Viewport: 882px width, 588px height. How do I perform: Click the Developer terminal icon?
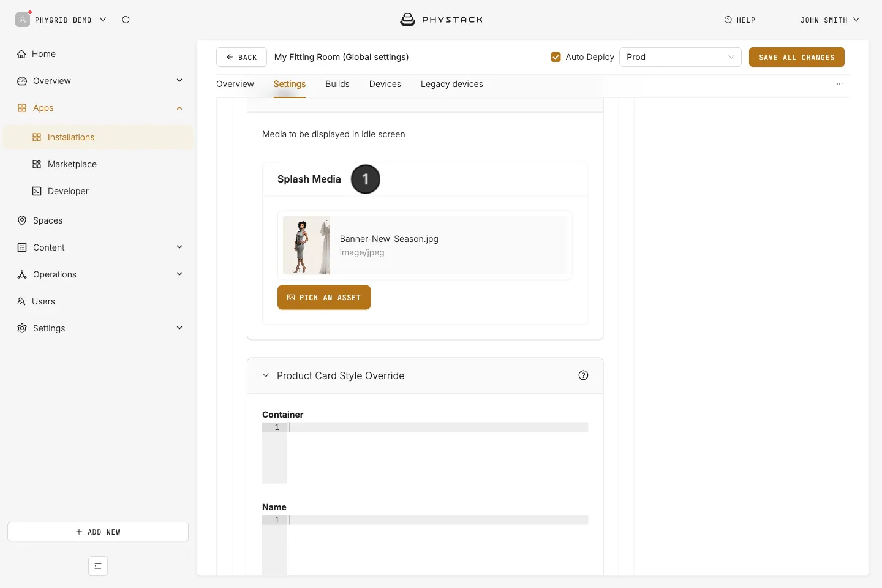[37, 191]
